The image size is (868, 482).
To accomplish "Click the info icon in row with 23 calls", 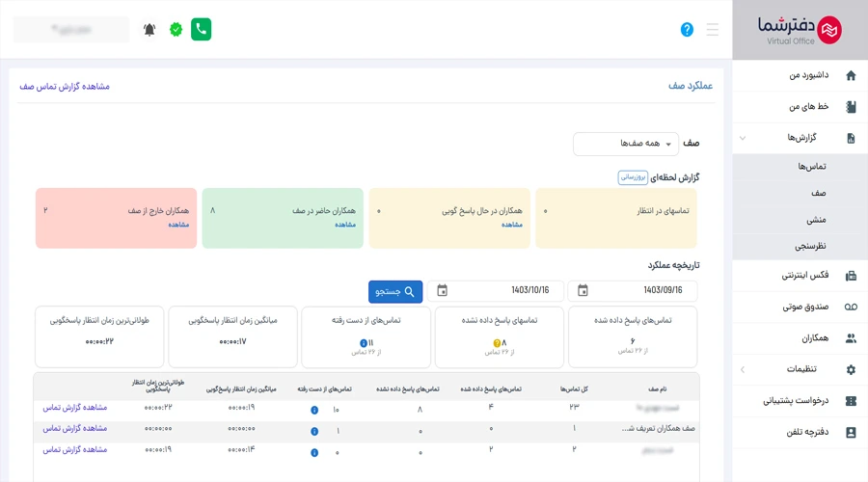I will (313, 410).
